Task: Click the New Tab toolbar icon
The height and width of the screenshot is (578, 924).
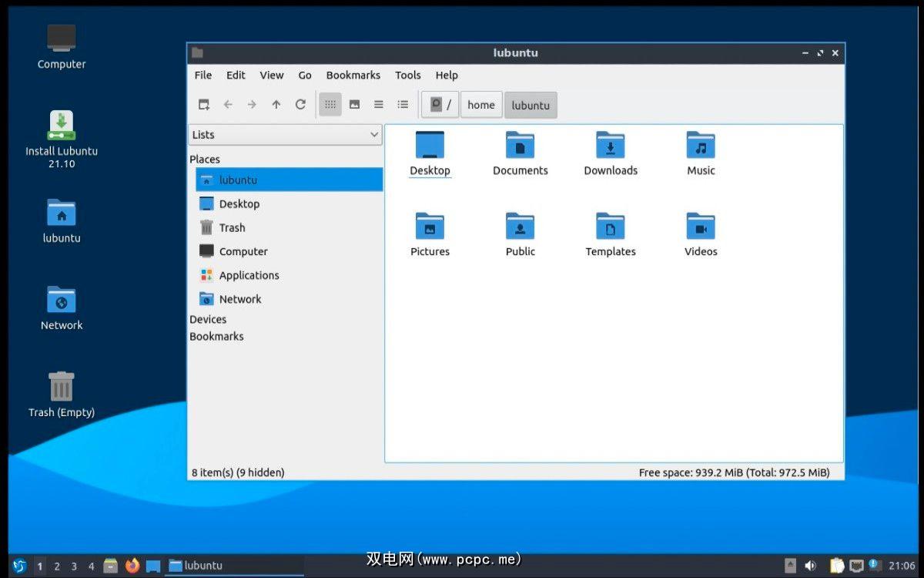Action: (x=204, y=105)
